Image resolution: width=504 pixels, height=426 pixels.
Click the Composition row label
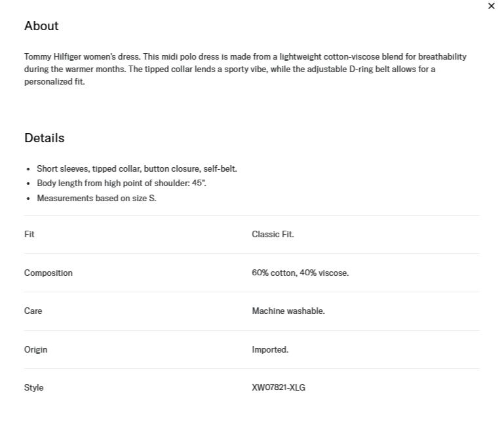[48, 273]
